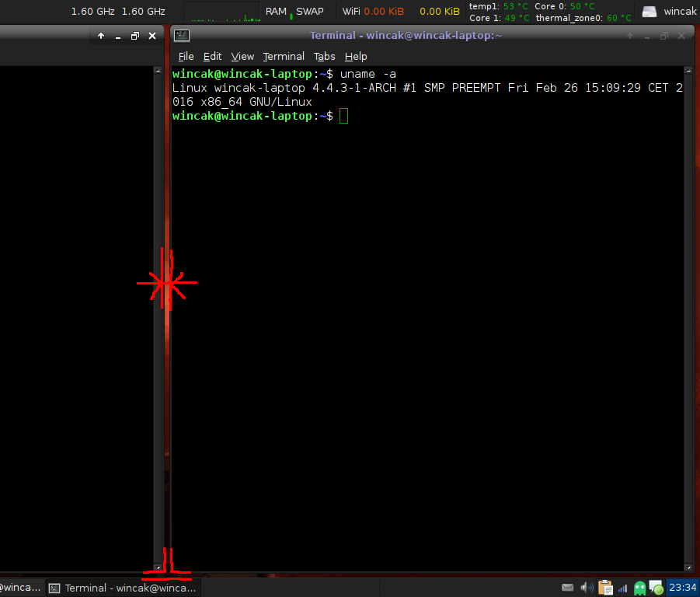Screen dimensions: 700x597
Task: Click the terminal icon in the title bar
Action: click(x=181, y=35)
